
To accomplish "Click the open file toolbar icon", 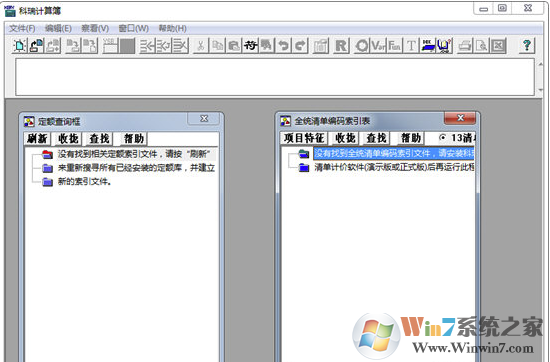I will pos(36,46).
